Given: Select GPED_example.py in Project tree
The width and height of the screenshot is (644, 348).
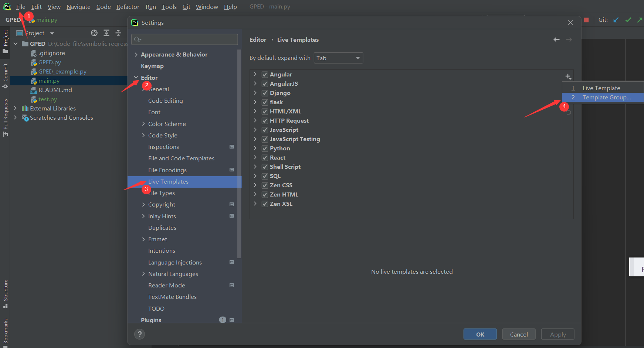Looking at the screenshot, I should [62, 71].
